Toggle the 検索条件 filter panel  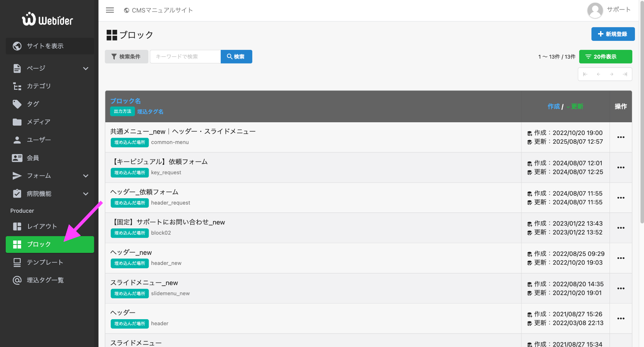point(126,56)
